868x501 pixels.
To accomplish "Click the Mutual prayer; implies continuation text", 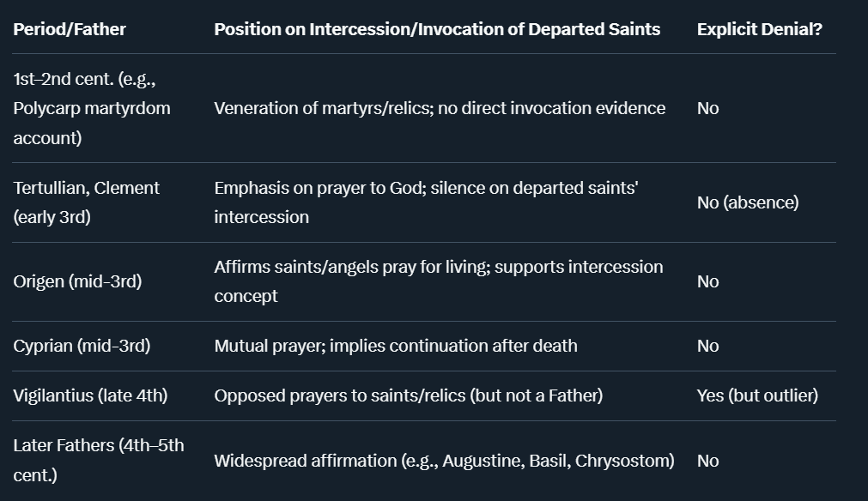I will point(396,346).
